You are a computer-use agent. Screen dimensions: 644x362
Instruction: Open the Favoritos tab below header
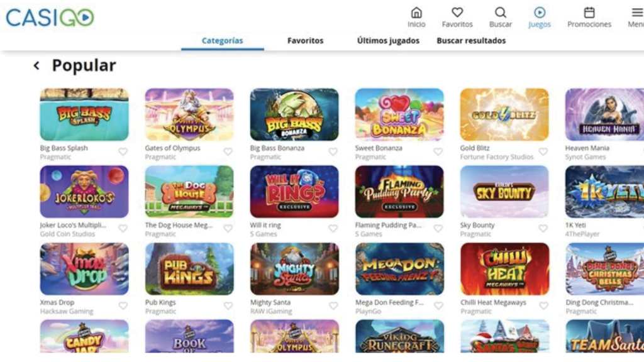(x=305, y=41)
